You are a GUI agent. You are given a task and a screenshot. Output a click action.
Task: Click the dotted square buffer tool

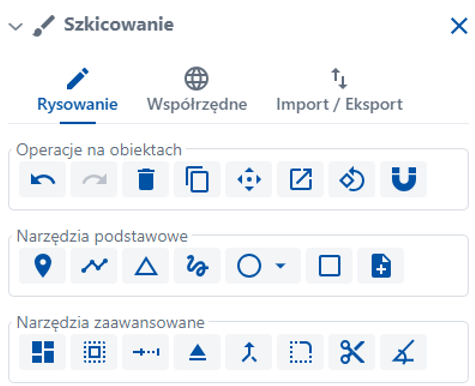[x=94, y=352]
